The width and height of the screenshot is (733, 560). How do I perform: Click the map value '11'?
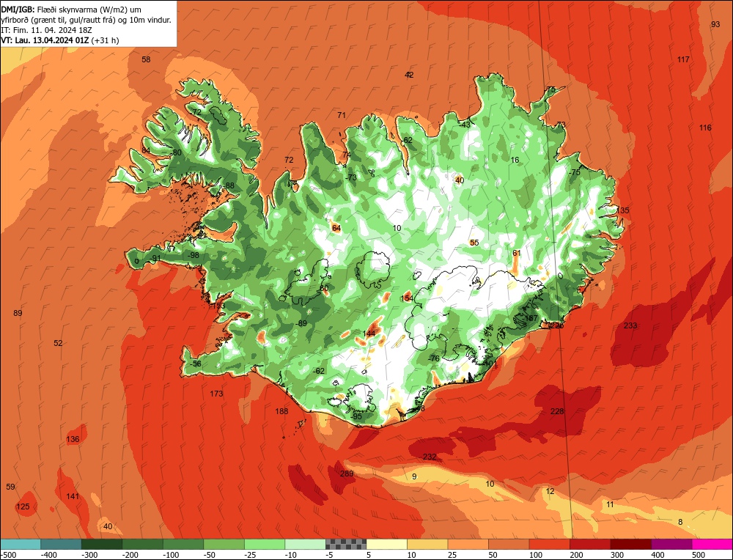(610, 504)
